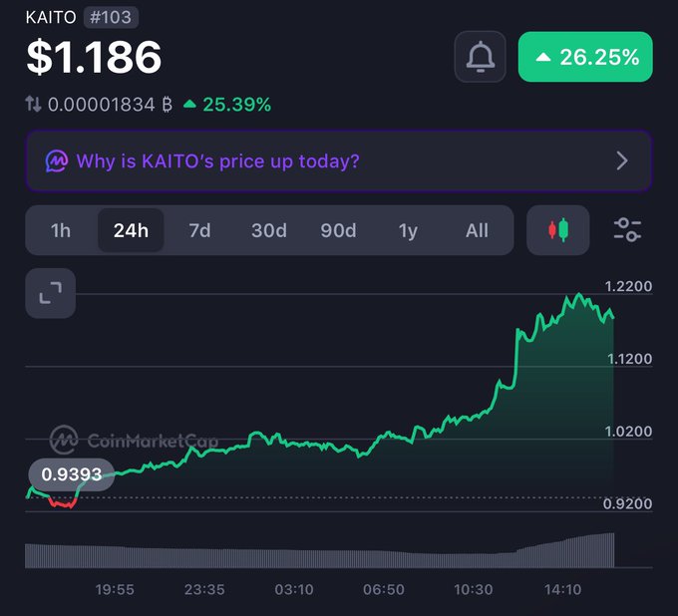Expand chart to fullscreen
678x616 pixels.
[x=51, y=293]
